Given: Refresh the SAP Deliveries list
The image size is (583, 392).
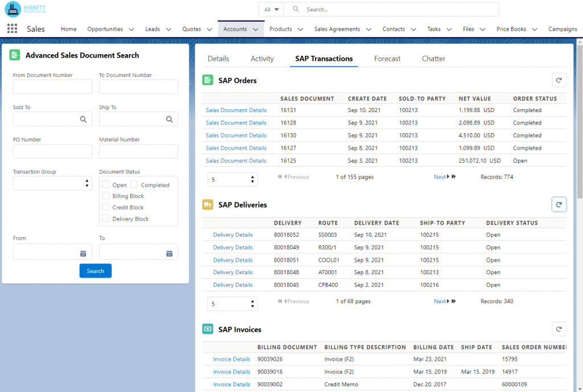Looking at the screenshot, I should point(559,204).
